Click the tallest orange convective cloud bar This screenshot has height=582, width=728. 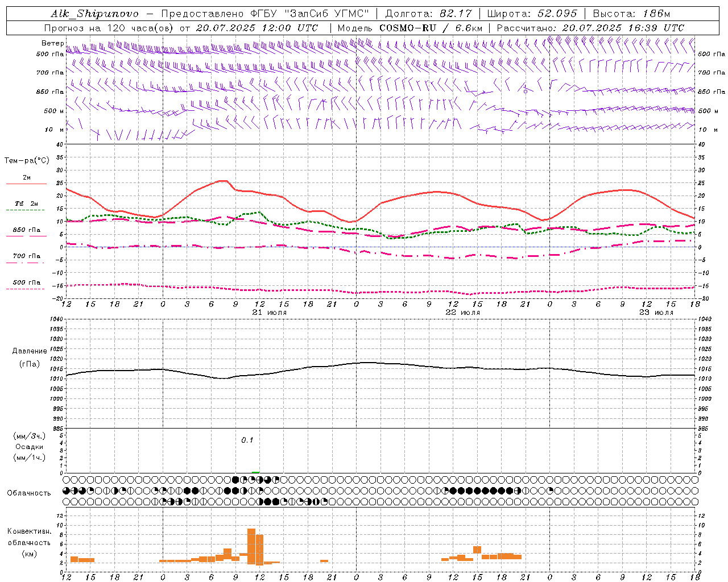[x=251, y=546]
